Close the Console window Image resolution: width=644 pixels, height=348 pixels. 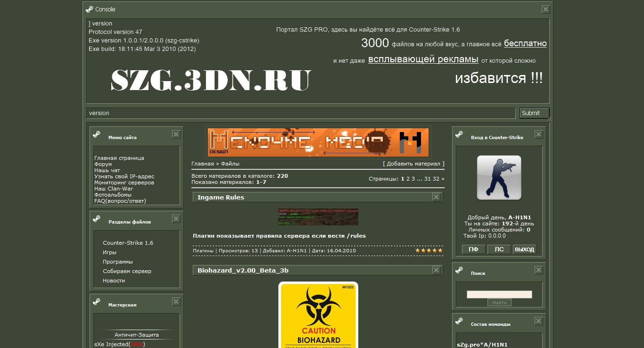coord(545,9)
